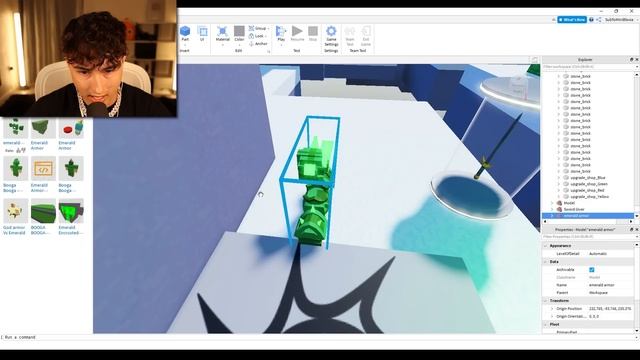Open the Part type dropdown arrow

pos(185,45)
